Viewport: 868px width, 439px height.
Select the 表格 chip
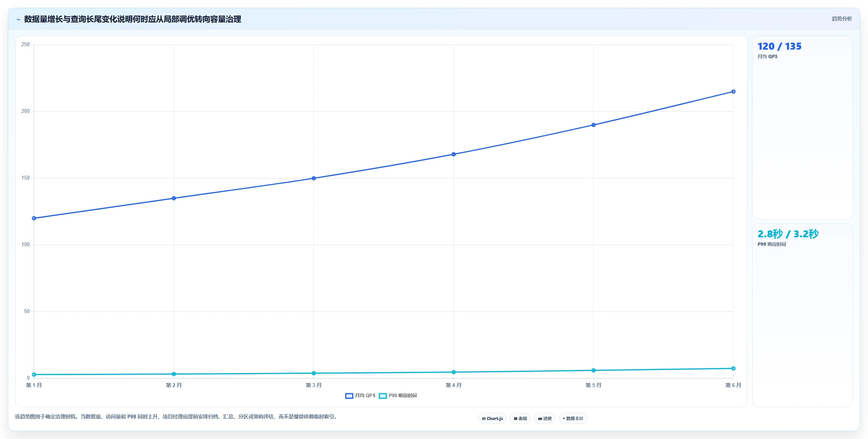pyautogui.click(x=520, y=418)
